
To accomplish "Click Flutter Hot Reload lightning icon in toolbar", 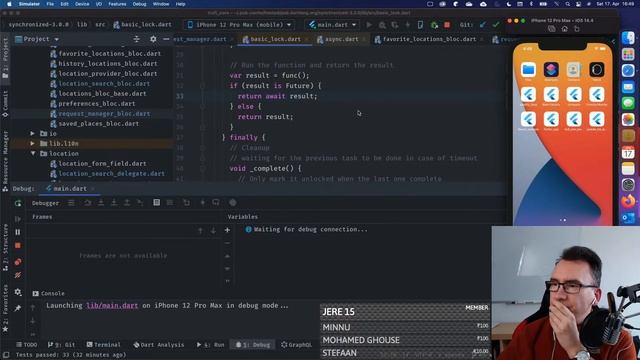I will tap(407, 25).
